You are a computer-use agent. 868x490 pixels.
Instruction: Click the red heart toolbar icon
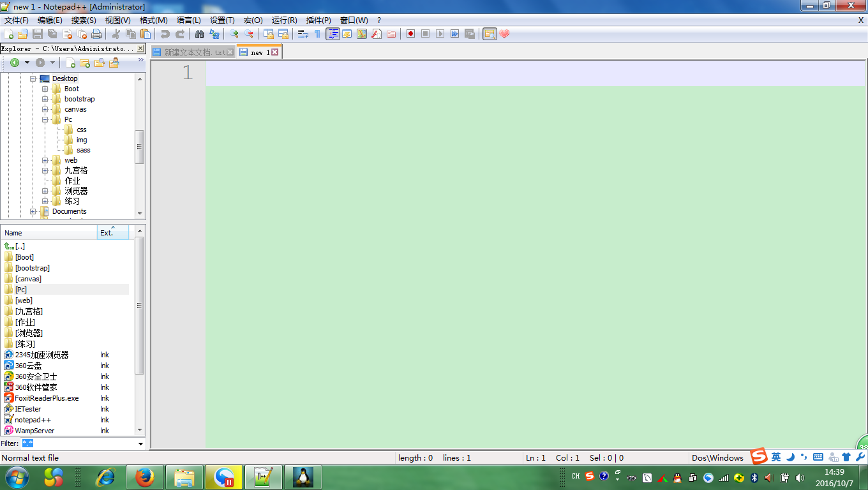(x=504, y=34)
